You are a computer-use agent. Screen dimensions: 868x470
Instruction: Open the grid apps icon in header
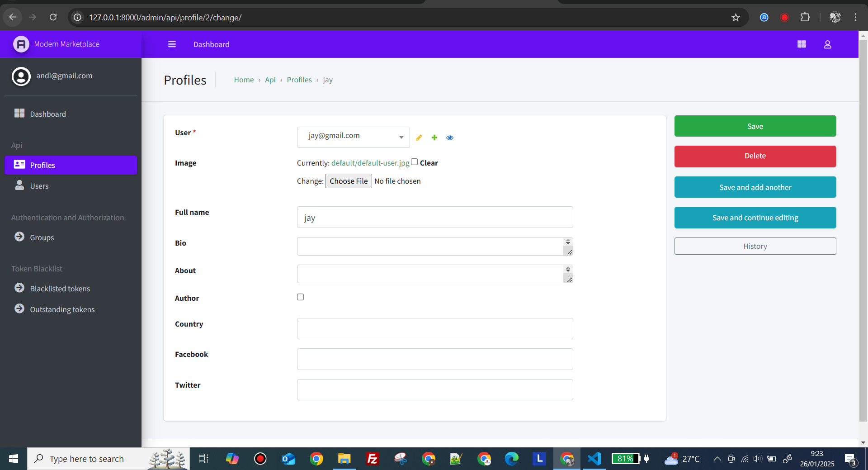802,44
